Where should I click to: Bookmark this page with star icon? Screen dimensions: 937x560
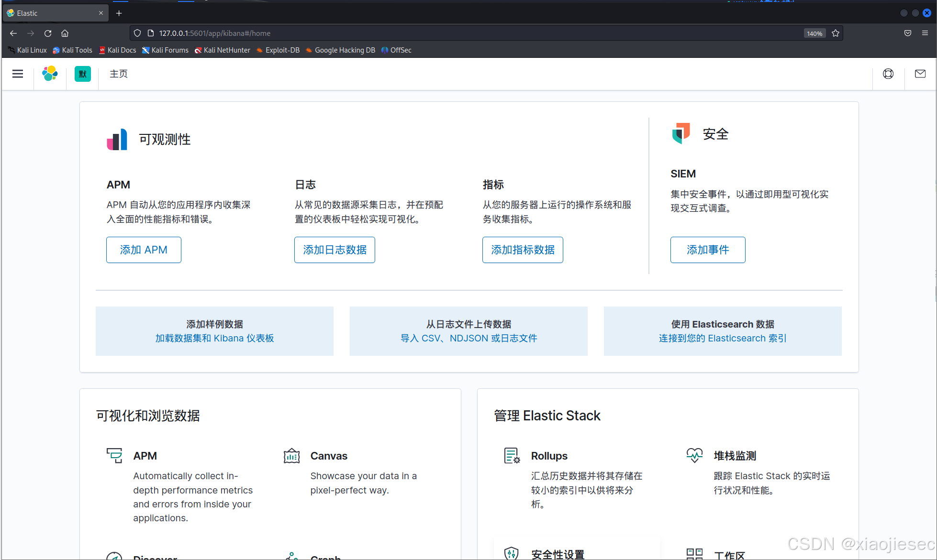coord(836,33)
